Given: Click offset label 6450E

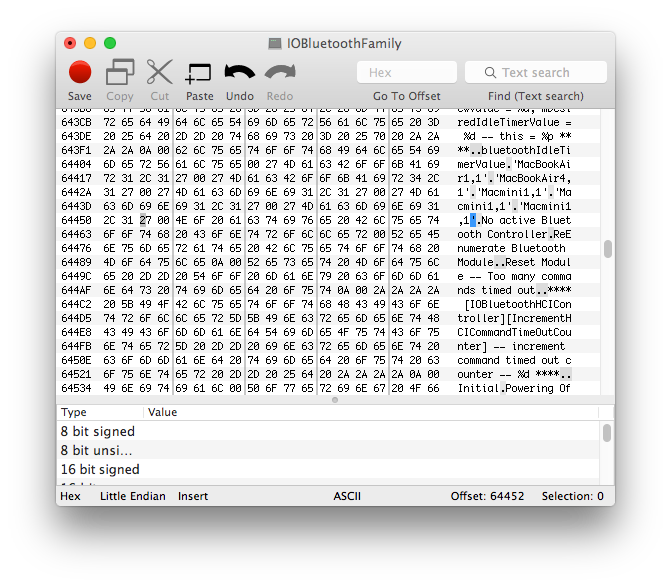Looking at the screenshot, I should (76, 360).
